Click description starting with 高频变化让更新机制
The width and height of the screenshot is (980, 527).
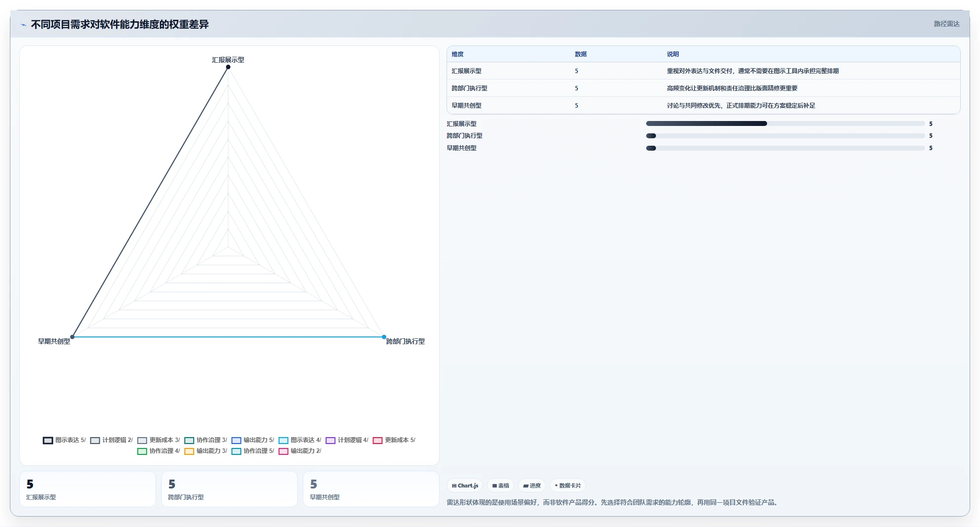[x=732, y=88]
